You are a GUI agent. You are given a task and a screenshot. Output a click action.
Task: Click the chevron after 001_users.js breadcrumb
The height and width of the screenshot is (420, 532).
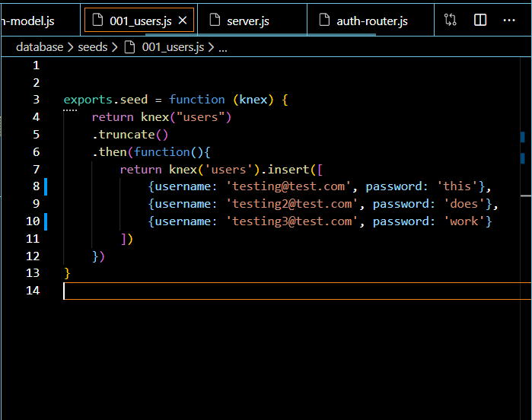[211, 47]
